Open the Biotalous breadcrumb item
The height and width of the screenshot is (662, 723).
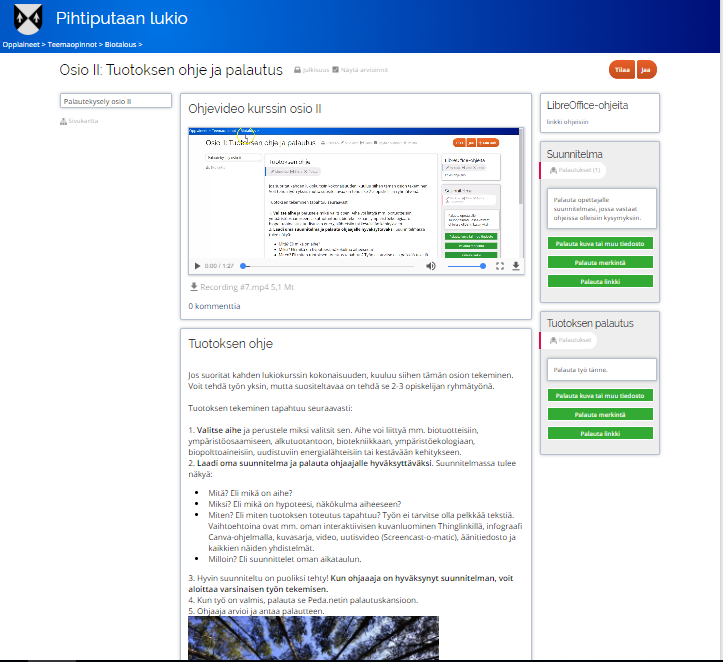pos(122,45)
